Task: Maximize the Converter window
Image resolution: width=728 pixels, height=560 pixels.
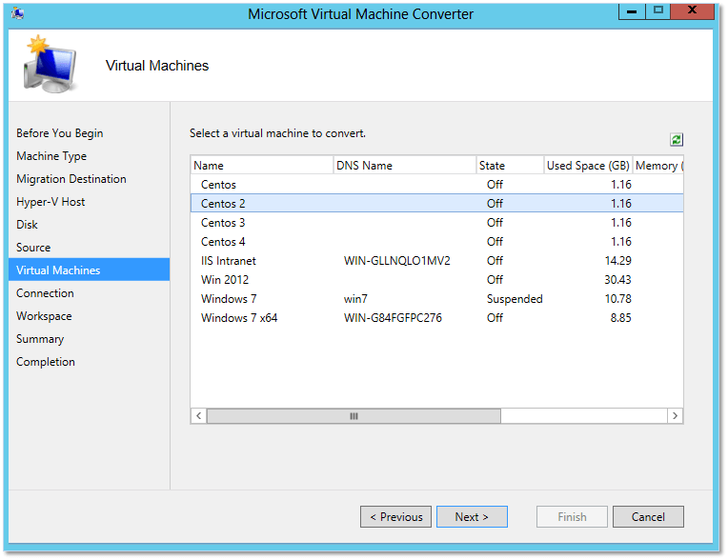Action: coord(657,11)
